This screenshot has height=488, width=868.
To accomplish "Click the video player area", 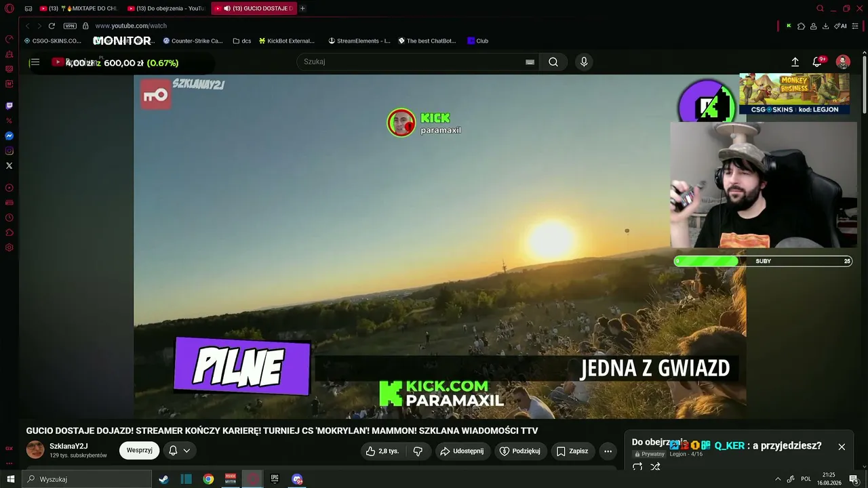I will pos(439,246).
